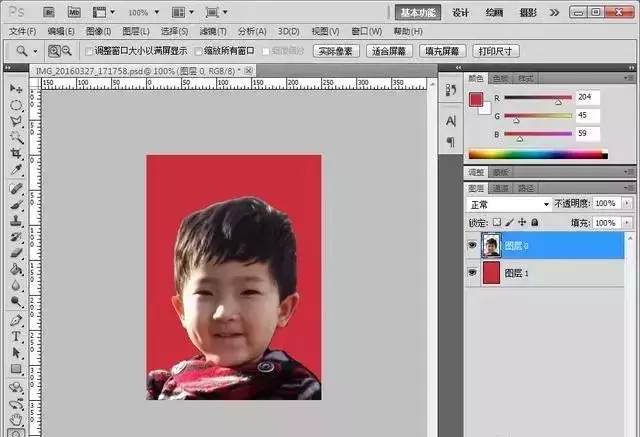Open the History panel icon
Screen dimensions: 640x437
[451, 90]
